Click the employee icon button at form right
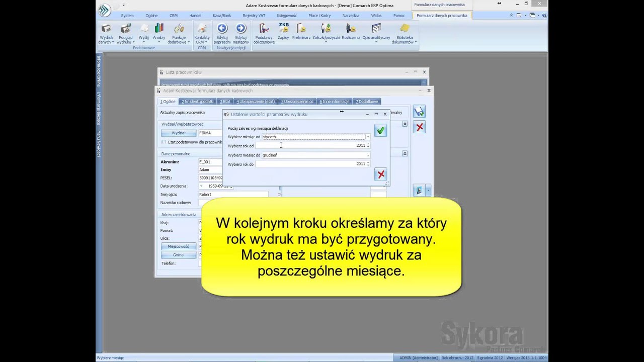This screenshot has width=644, height=362. (x=419, y=191)
